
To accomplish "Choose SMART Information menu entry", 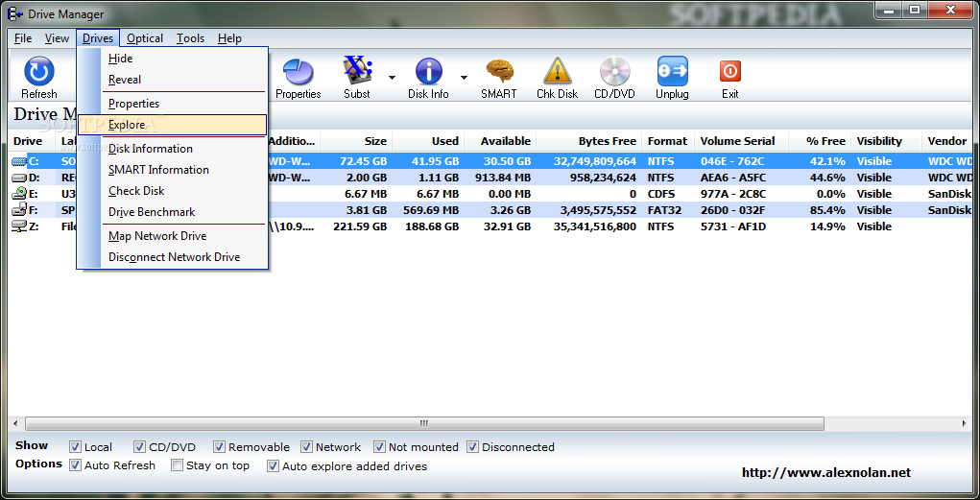I will click(173, 169).
